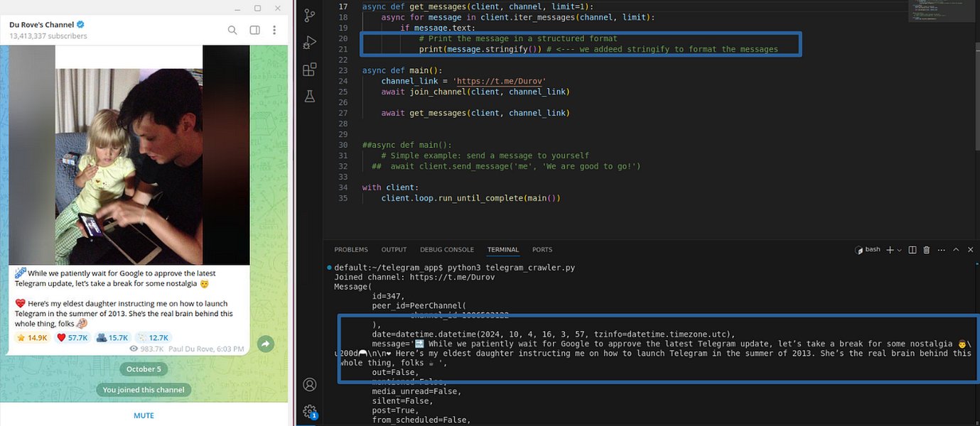Image resolution: width=980 pixels, height=426 pixels.
Task: Switch to the PORTS panel tab
Action: (542, 250)
